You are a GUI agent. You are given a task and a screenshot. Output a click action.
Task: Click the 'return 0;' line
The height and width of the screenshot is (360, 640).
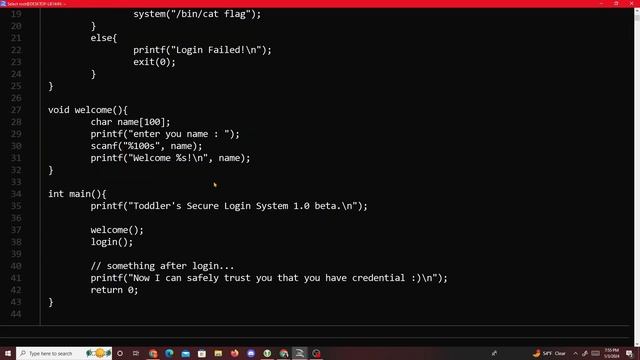click(x=114, y=290)
